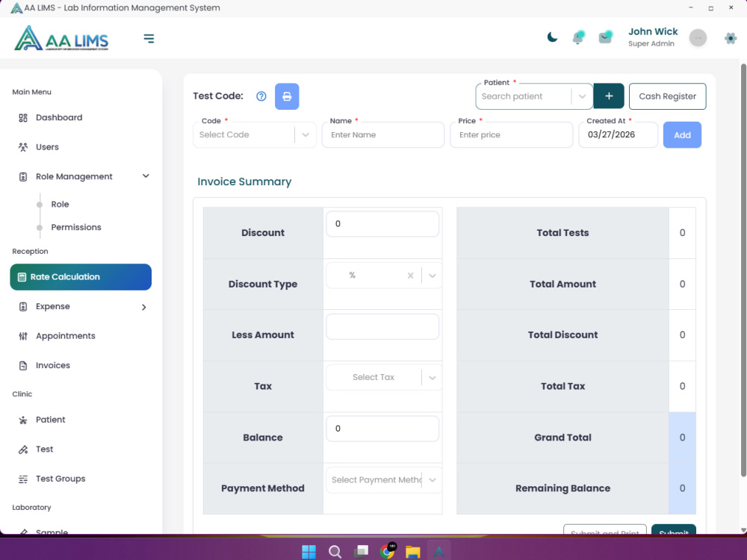Switch to dark mode moon icon
Viewport: 747px width, 560px height.
pos(552,37)
